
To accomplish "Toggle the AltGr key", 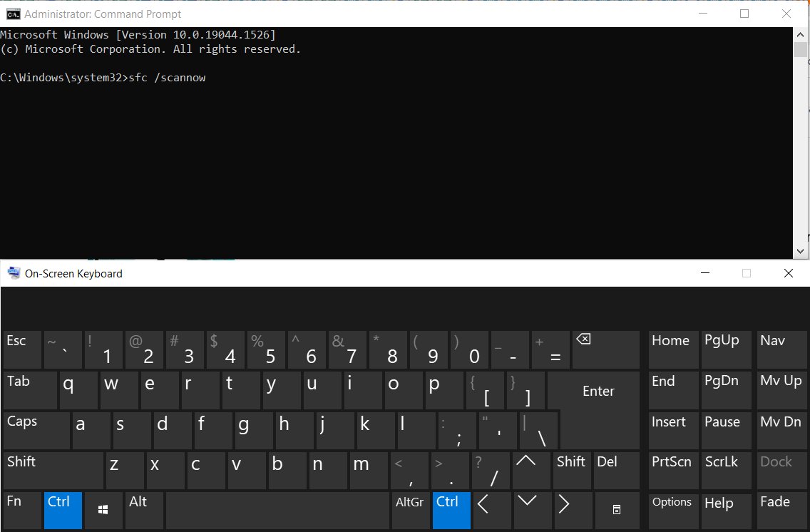I will [x=411, y=511].
